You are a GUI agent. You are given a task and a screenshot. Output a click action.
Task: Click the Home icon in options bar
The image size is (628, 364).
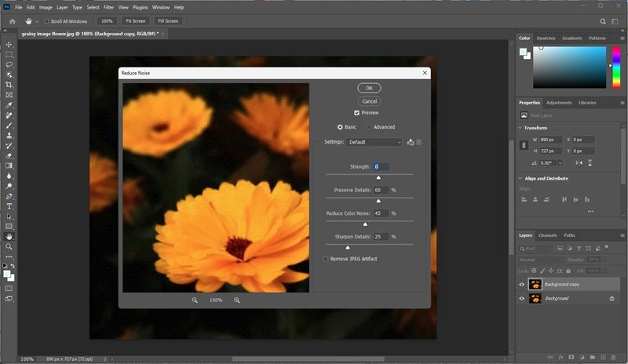(x=12, y=21)
